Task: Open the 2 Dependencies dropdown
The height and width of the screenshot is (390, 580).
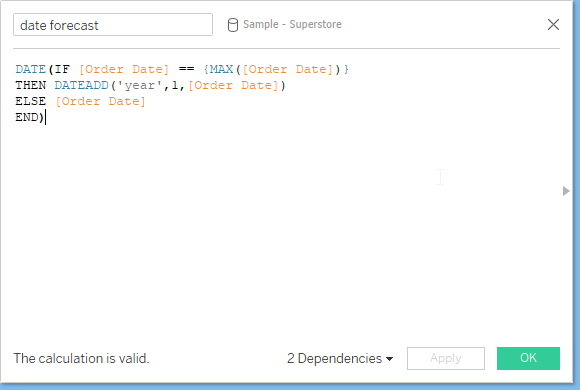Action: coord(340,358)
